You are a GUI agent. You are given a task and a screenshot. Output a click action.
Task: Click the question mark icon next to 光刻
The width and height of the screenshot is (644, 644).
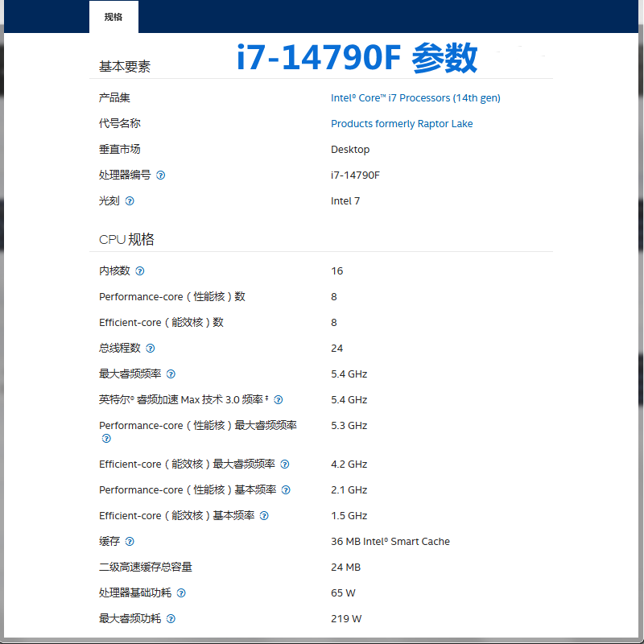(x=130, y=200)
